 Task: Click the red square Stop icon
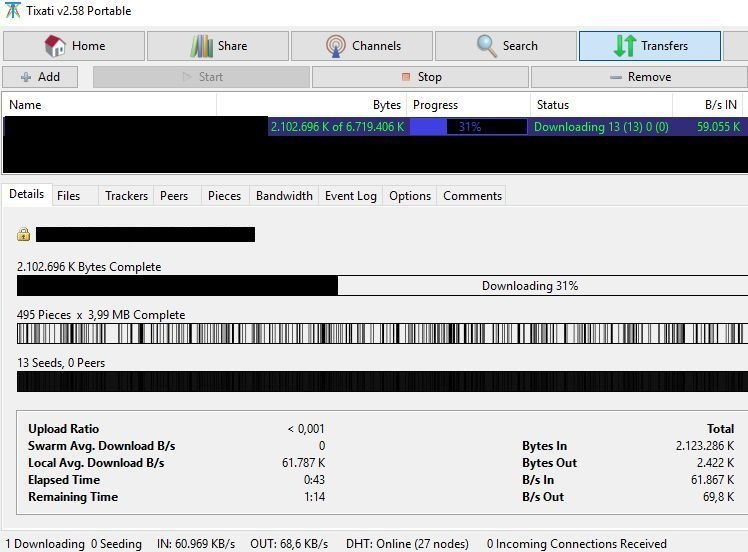click(x=406, y=77)
